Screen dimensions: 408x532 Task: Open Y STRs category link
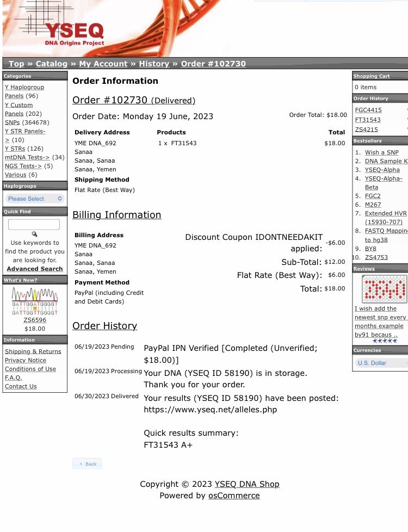[x=15, y=149]
